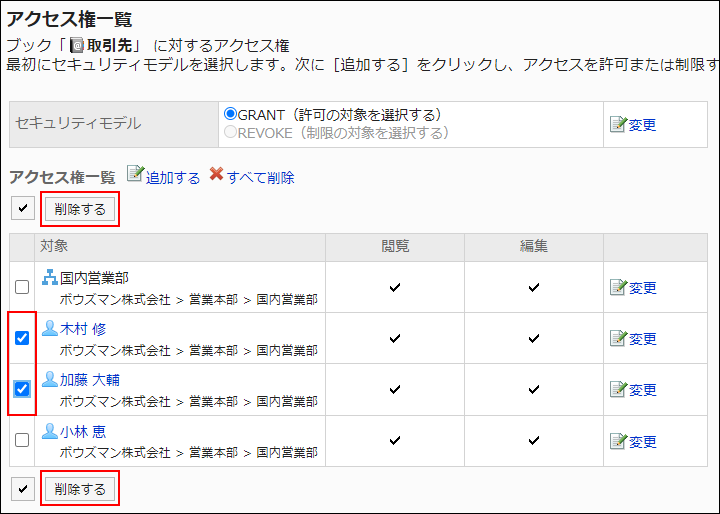Click the 編集 checkmark for 国内営業部
The width and height of the screenshot is (720, 514).
point(534,288)
